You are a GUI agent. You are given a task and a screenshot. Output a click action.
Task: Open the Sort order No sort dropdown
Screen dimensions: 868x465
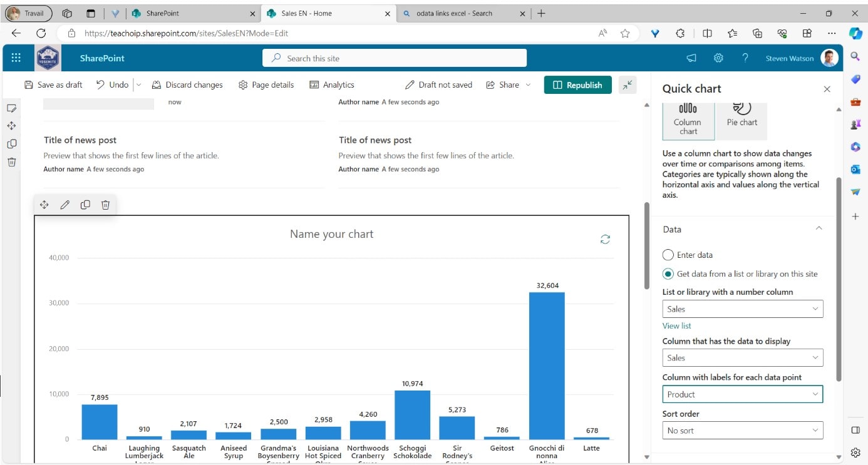point(743,431)
